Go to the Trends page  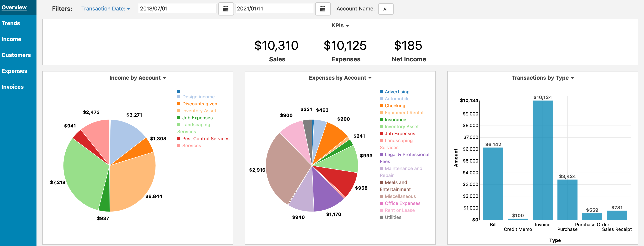[11, 23]
